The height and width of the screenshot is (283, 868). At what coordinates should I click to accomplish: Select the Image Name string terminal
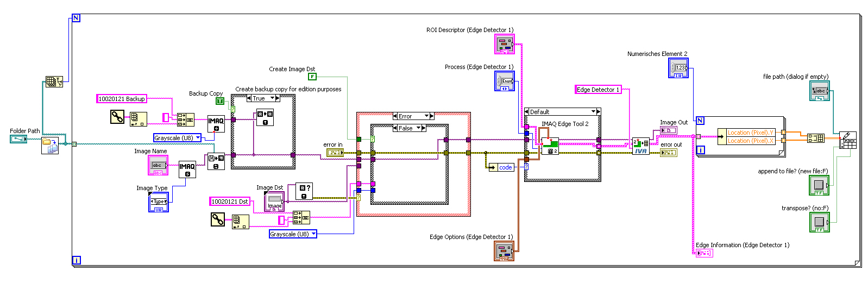click(x=158, y=165)
